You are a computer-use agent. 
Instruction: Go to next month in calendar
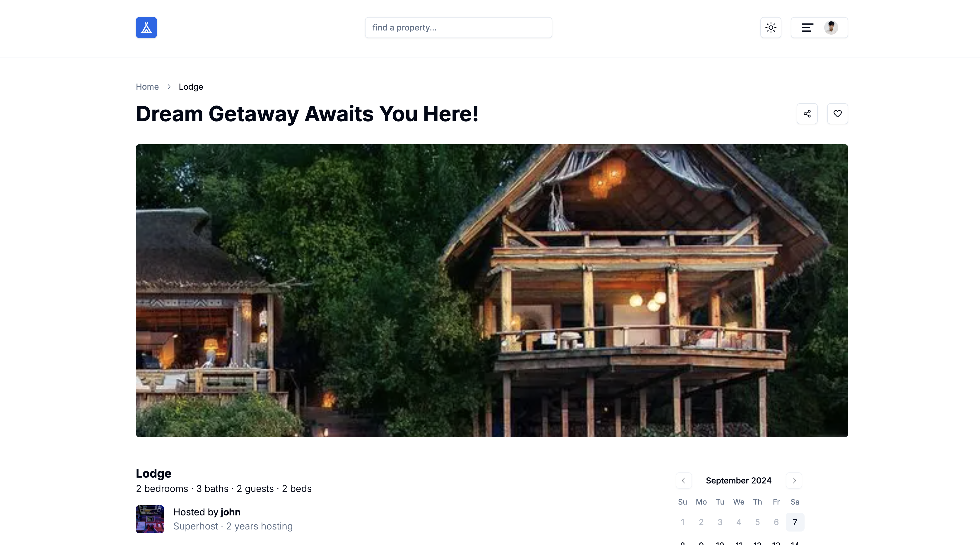point(794,480)
